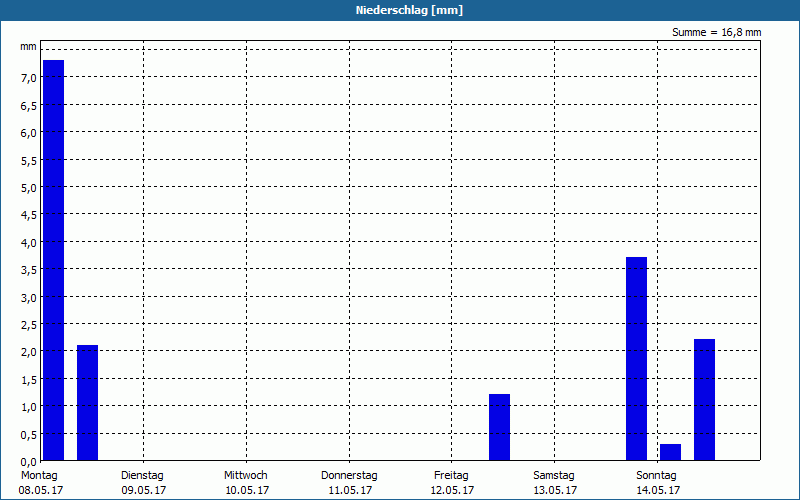The width and height of the screenshot is (800, 500).
Task: Click the 6,5 y-axis value
Action: (x=29, y=106)
